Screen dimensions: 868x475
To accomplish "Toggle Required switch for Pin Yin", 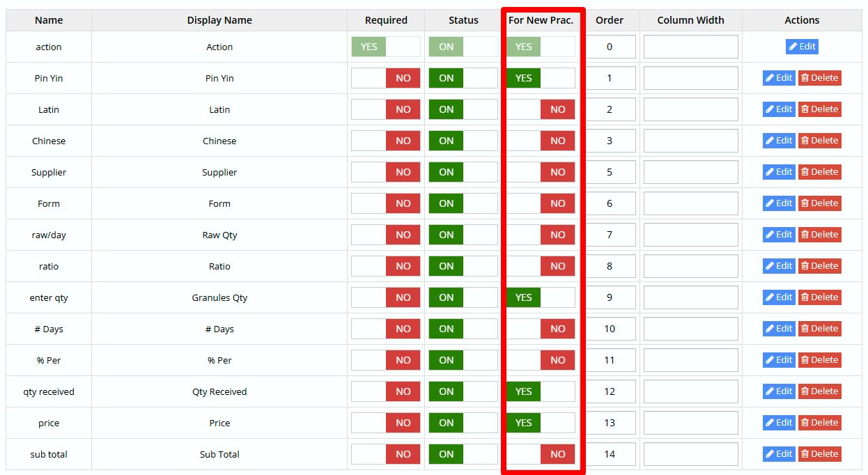I will tap(386, 78).
